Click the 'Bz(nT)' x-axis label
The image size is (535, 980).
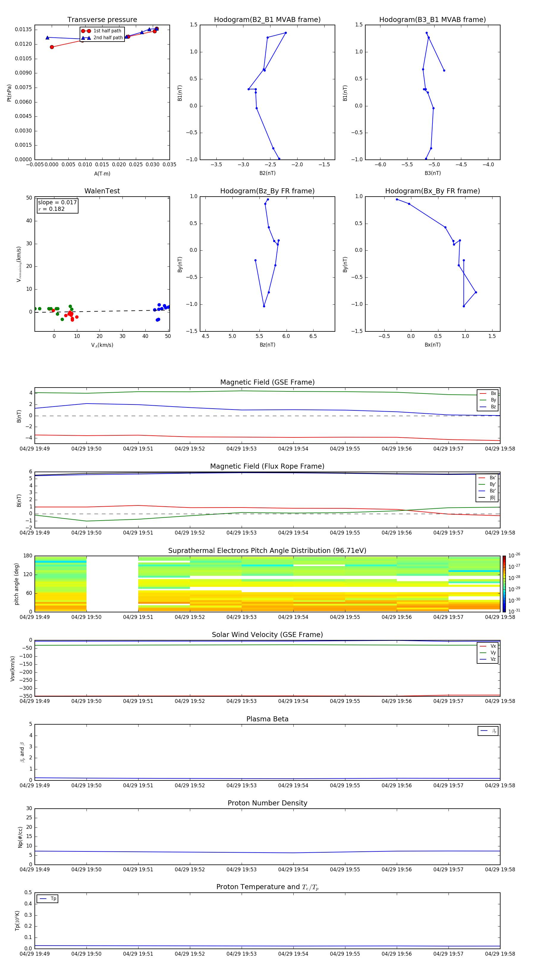tap(267, 345)
